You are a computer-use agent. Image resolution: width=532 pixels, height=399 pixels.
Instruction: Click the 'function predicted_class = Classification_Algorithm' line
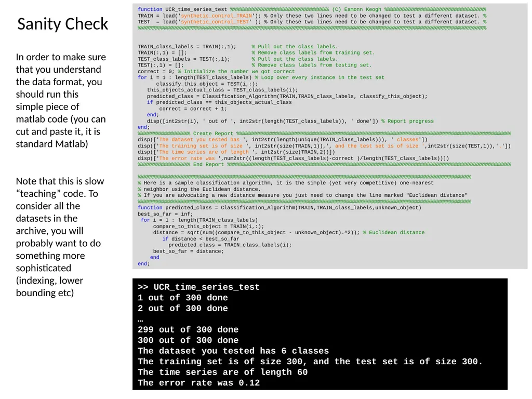(x=279, y=208)
